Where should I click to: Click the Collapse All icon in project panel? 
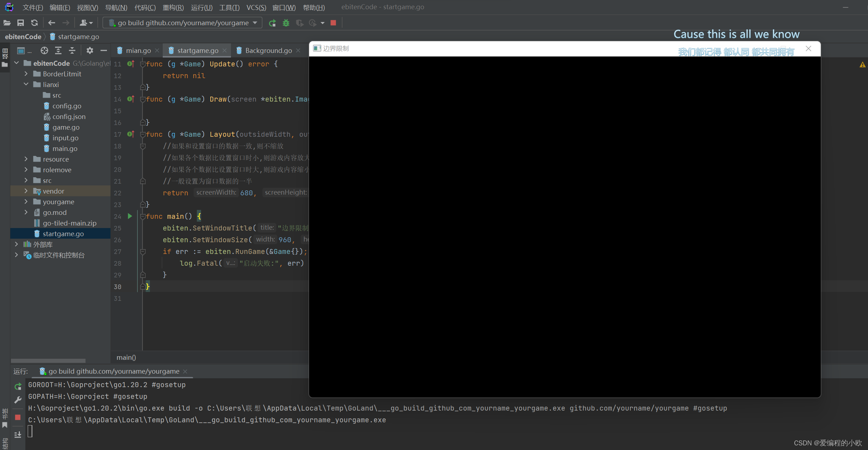point(72,50)
